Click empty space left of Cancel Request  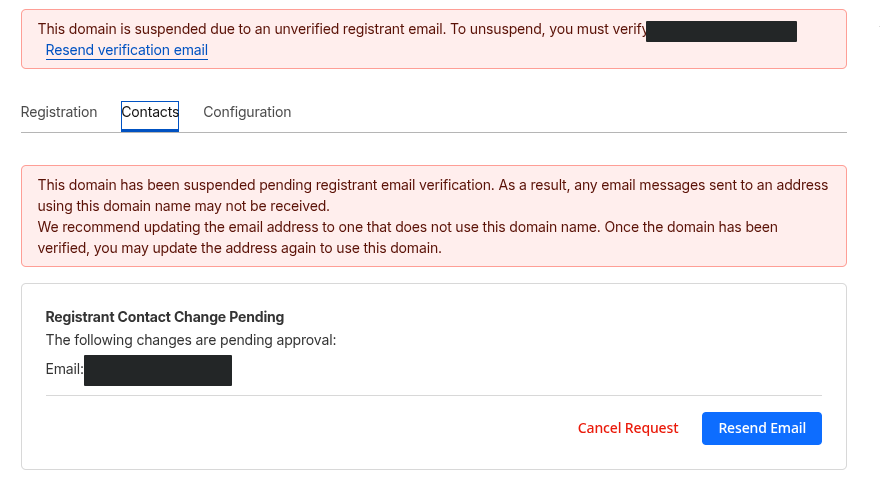300,428
